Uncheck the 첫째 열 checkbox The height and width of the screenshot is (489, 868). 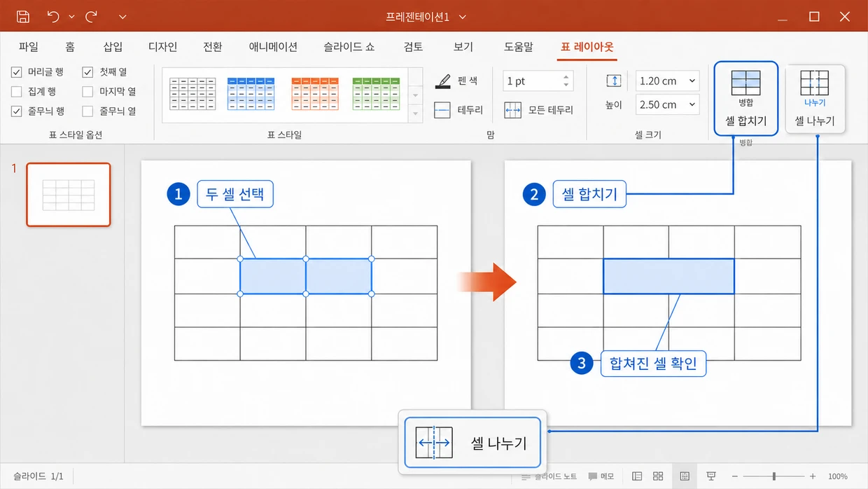coord(87,71)
